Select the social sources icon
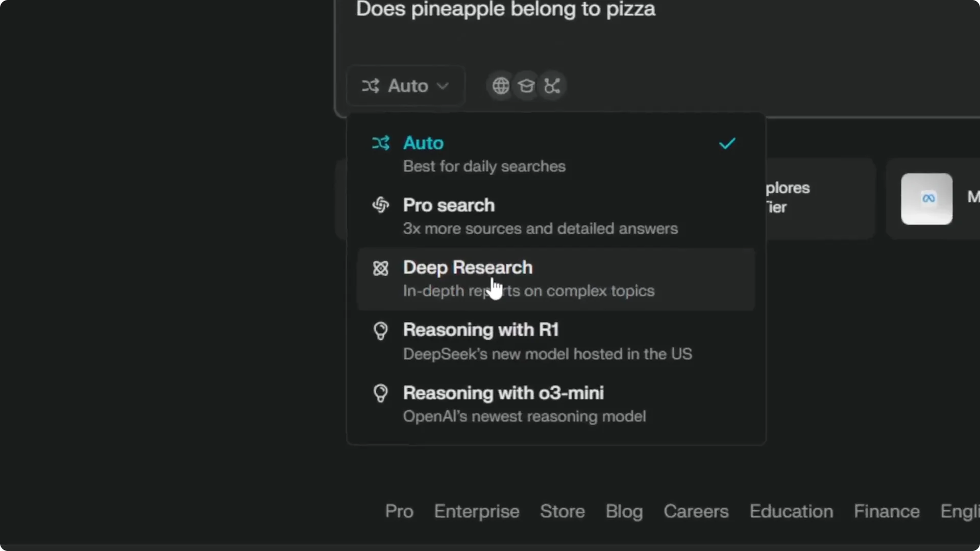 [x=553, y=86]
